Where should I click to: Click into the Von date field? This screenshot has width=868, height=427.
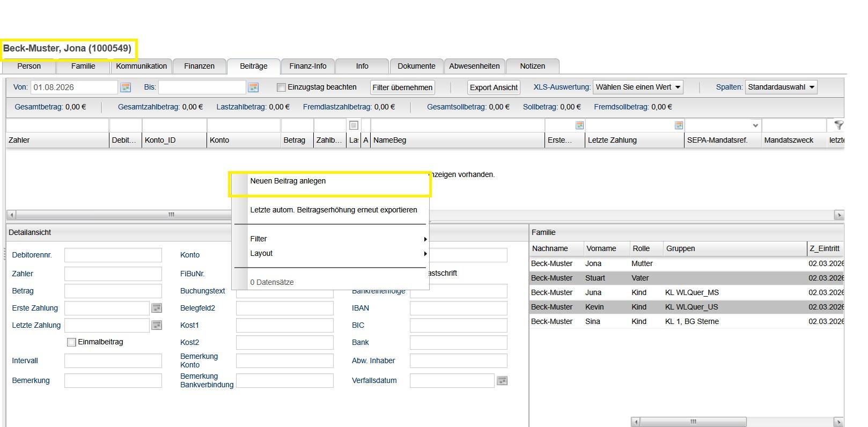point(74,87)
